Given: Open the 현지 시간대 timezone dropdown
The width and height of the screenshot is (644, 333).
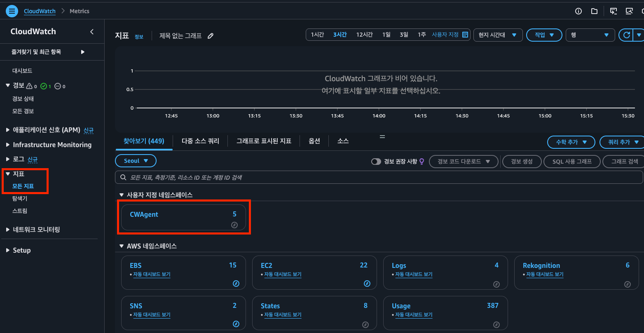Looking at the screenshot, I should [x=498, y=35].
